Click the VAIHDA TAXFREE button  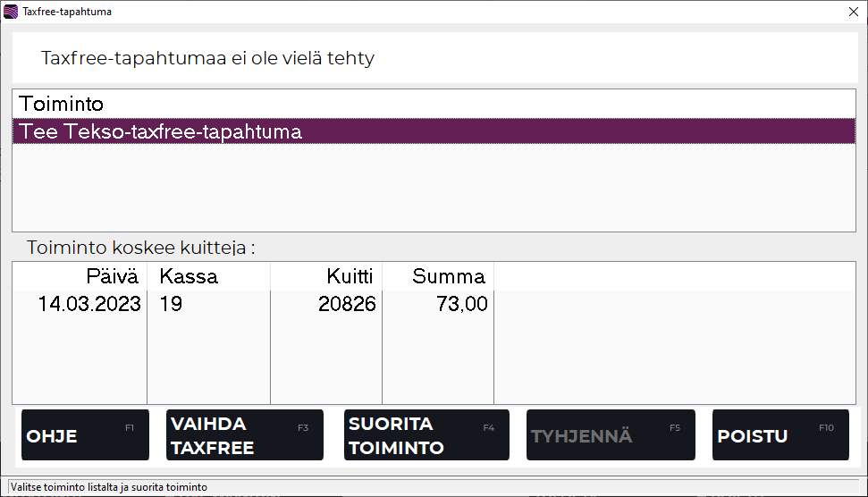[244, 435]
